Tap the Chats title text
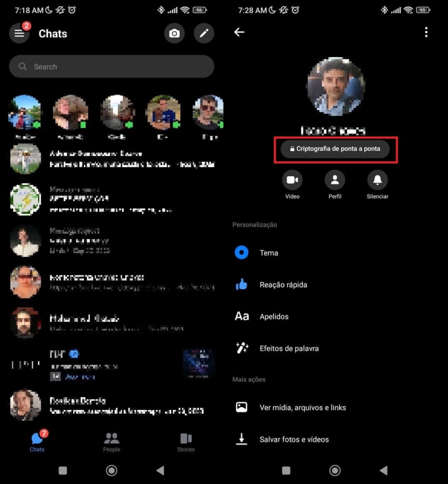Viewport: 448px width, 484px height. pos(53,34)
